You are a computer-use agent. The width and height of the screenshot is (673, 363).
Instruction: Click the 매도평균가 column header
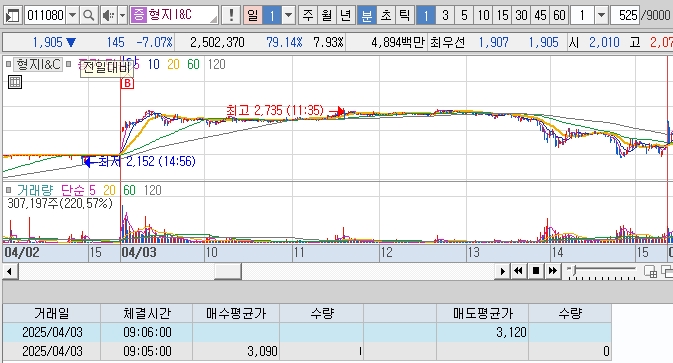482,313
